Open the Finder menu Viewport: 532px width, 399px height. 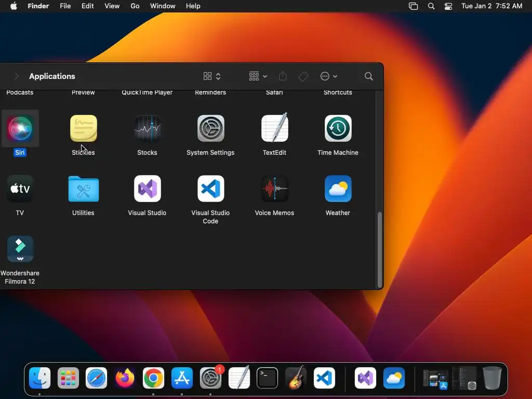38,6
